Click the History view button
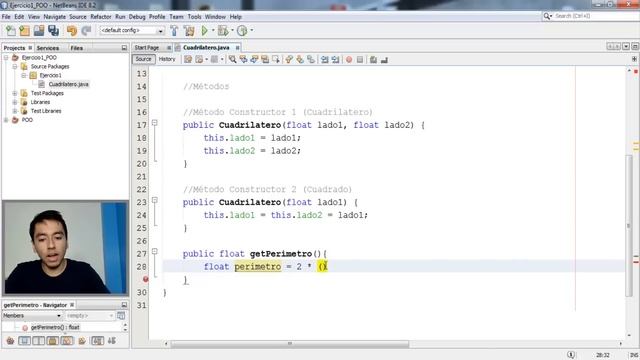Viewport: 640px width, 360px height. (x=167, y=59)
